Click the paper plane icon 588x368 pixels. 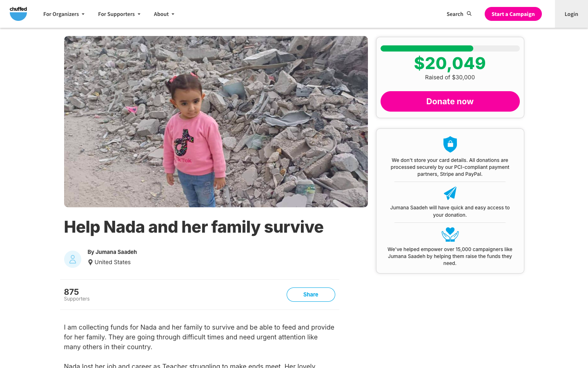click(x=450, y=193)
